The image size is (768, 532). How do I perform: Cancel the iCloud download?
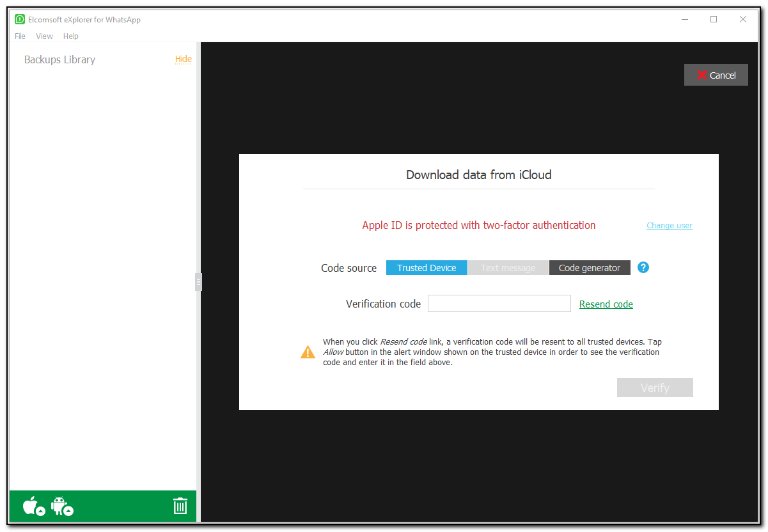point(716,75)
